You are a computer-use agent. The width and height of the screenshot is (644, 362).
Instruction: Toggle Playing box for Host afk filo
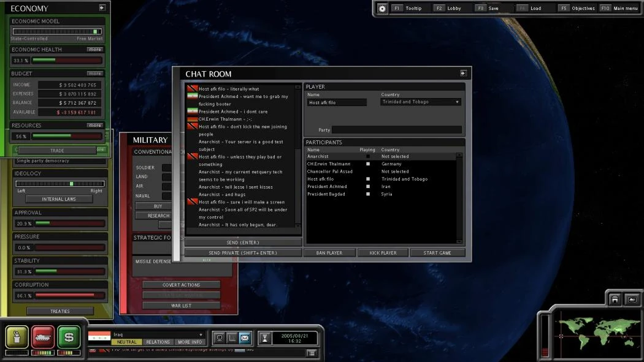coord(368,179)
